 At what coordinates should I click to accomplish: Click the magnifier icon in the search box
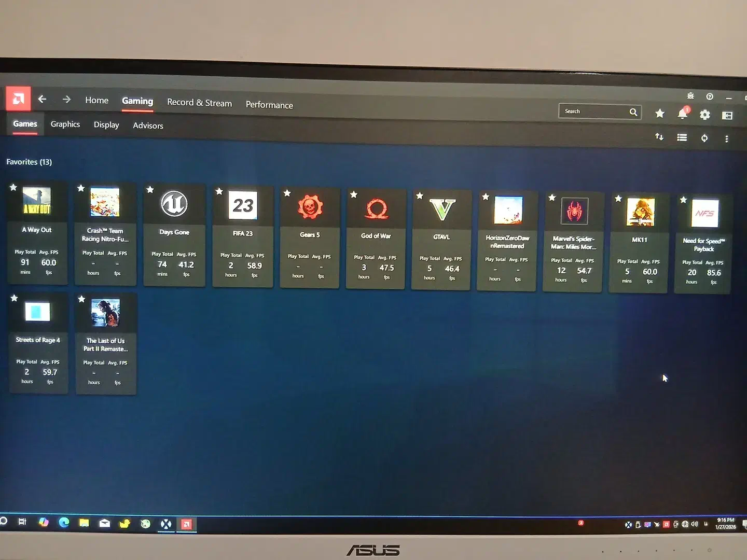coord(633,112)
